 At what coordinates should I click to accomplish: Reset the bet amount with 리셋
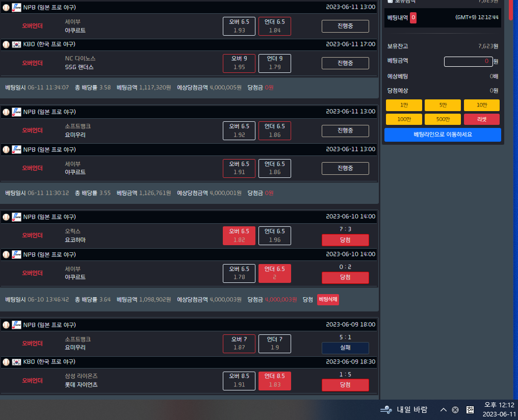click(x=482, y=119)
